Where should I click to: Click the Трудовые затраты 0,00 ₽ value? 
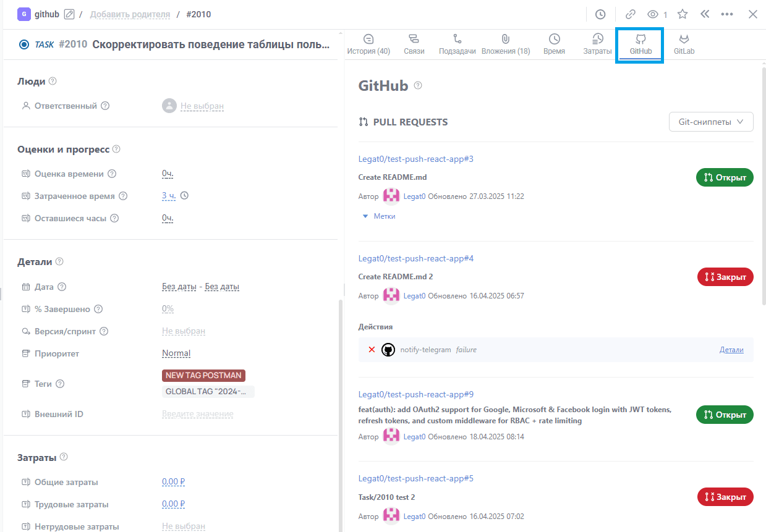pyautogui.click(x=174, y=504)
